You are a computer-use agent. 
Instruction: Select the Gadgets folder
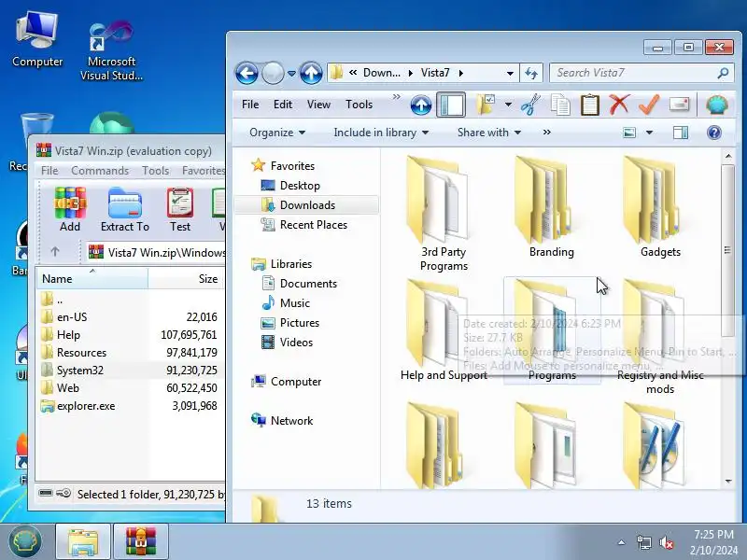660,207
